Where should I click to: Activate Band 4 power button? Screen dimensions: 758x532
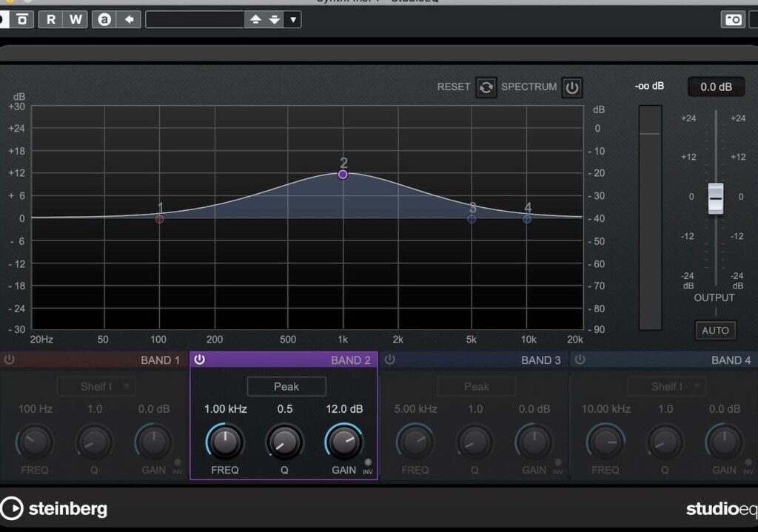(x=580, y=360)
